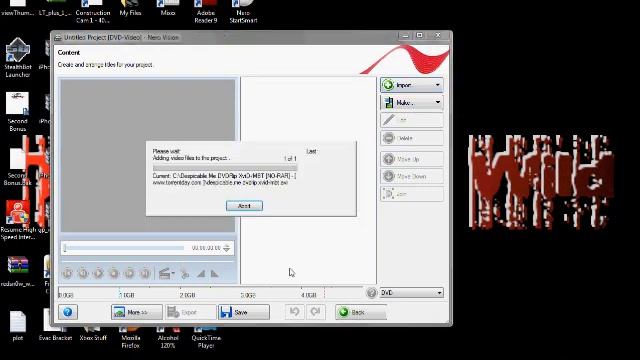This screenshot has width=640, height=360.
Task: Click the Nero Vision title bar icon
Action: point(58,38)
